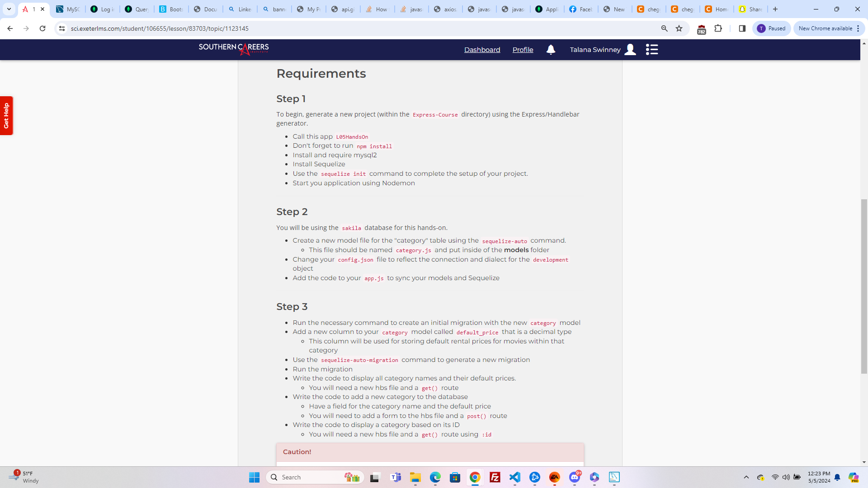Open the browser extensions puzzle icon
Screen dimensions: 868x488
tap(718, 28)
